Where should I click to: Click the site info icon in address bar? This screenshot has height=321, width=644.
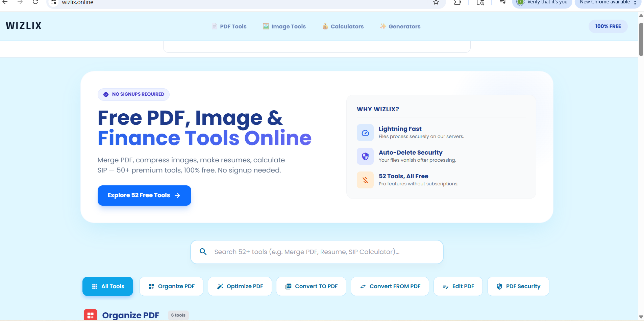coord(53,2)
